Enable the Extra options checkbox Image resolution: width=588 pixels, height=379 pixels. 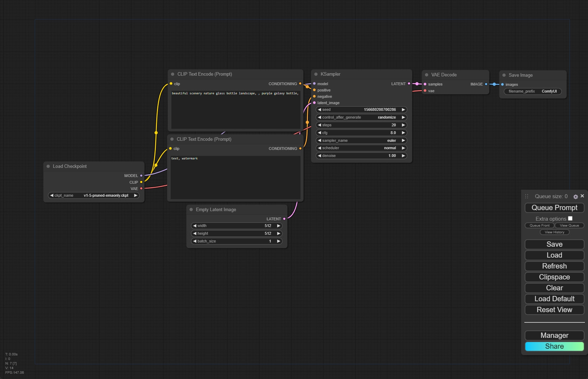click(570, 219)
